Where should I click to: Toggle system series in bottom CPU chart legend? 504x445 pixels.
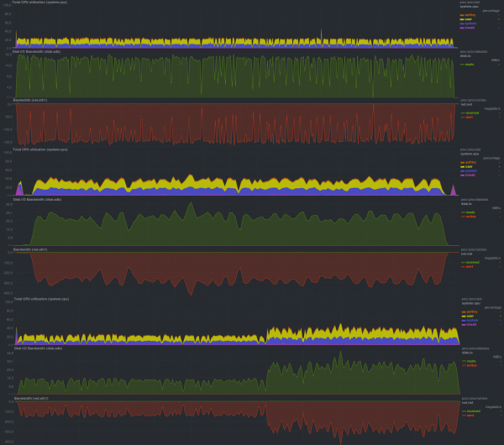pyautogui.click(x=470, y=320)
